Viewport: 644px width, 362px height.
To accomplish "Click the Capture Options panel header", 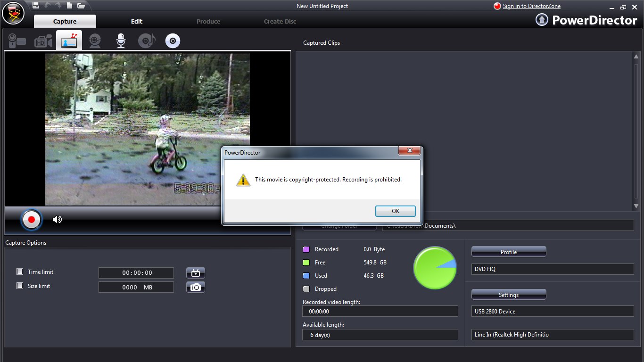I will 26,243.
